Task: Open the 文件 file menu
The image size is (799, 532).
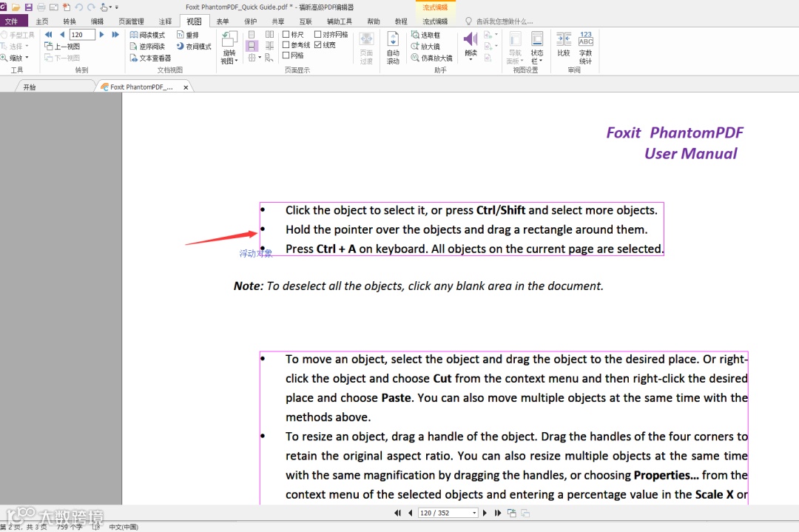Action: point(11,21)
